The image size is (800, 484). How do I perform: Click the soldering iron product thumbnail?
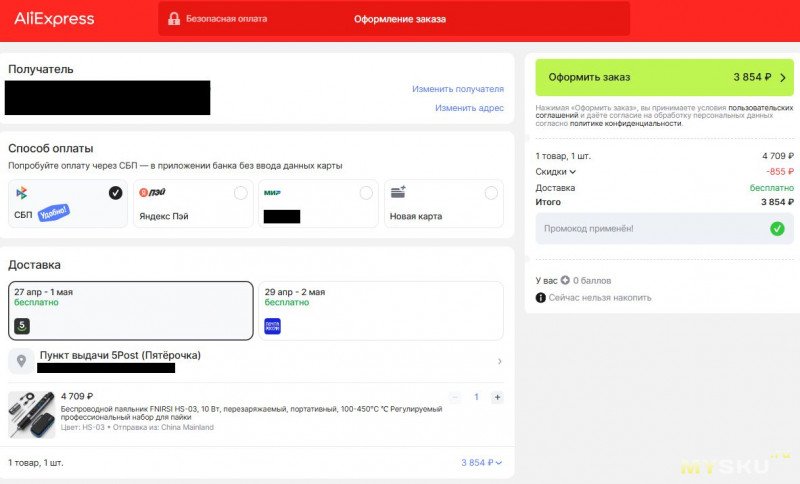31,414
